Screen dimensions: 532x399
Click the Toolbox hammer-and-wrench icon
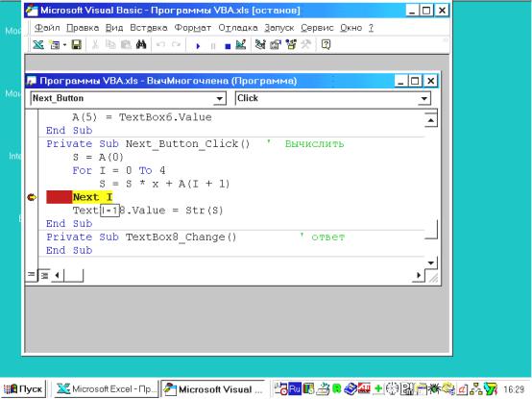pyautogui.click(x=306, y=44)
